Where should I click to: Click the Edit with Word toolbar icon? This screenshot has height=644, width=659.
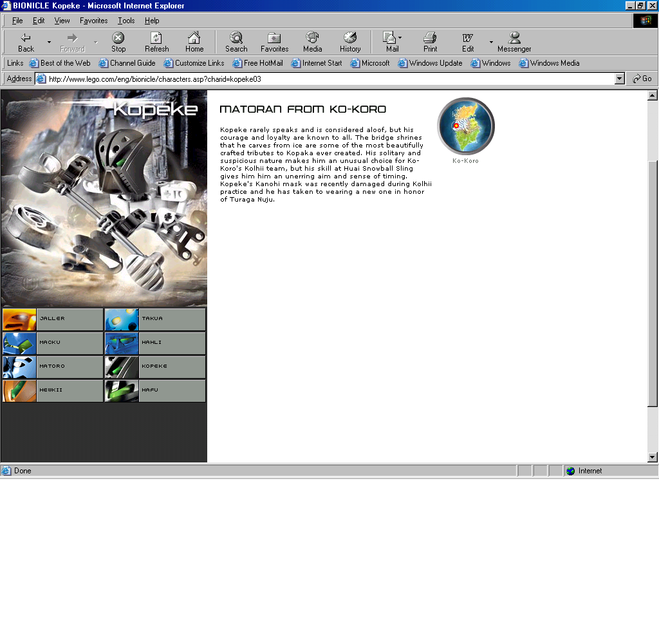point(468,38)
